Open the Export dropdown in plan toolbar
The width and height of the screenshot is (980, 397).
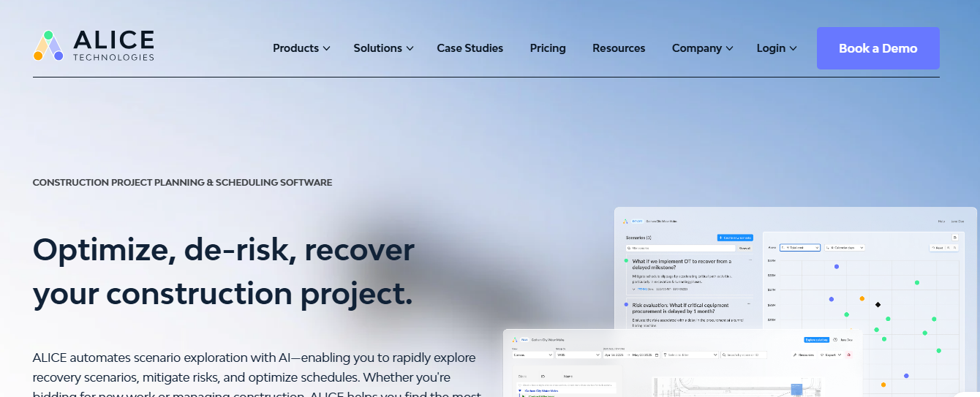pos(830,355)
